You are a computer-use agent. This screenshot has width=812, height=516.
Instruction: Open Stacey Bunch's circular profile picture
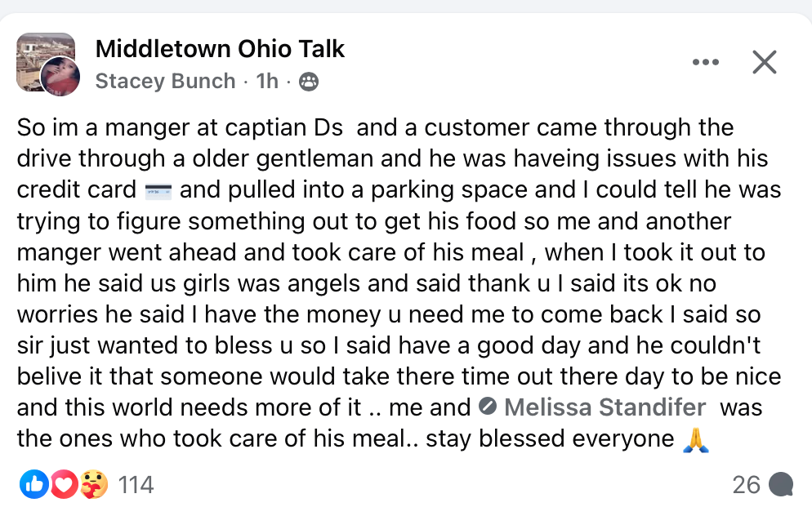[x=60, y=77]
